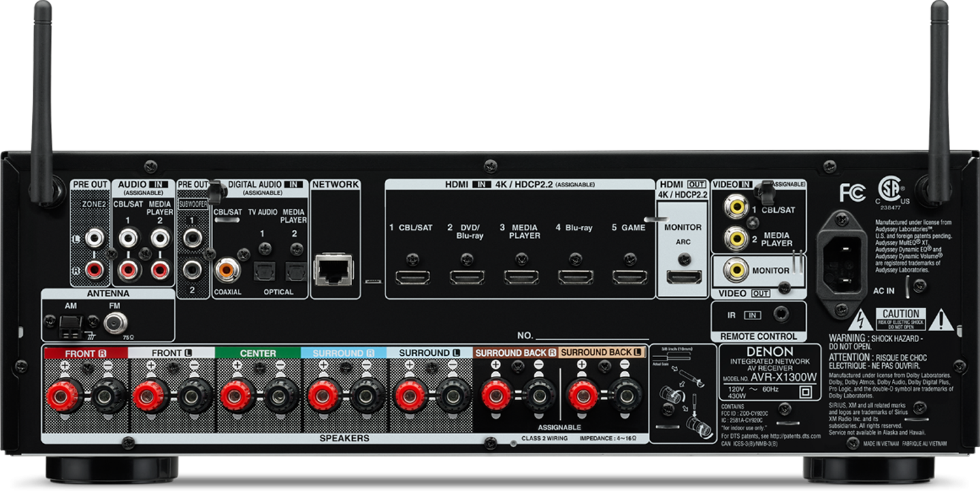Click the optical 2 Media Player port
Screen dimensions: 980x491
296,270
